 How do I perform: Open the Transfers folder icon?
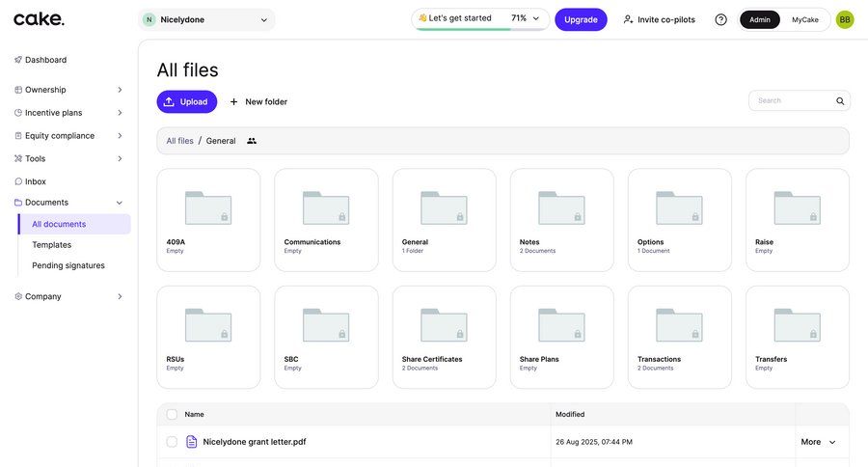798,325
